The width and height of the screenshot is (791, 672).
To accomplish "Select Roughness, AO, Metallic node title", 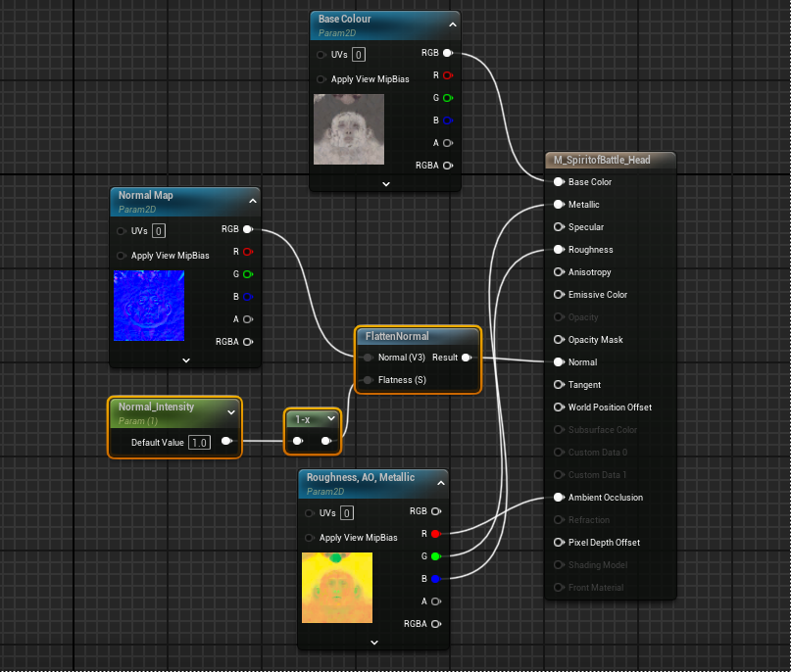I will tap(361, 477).
